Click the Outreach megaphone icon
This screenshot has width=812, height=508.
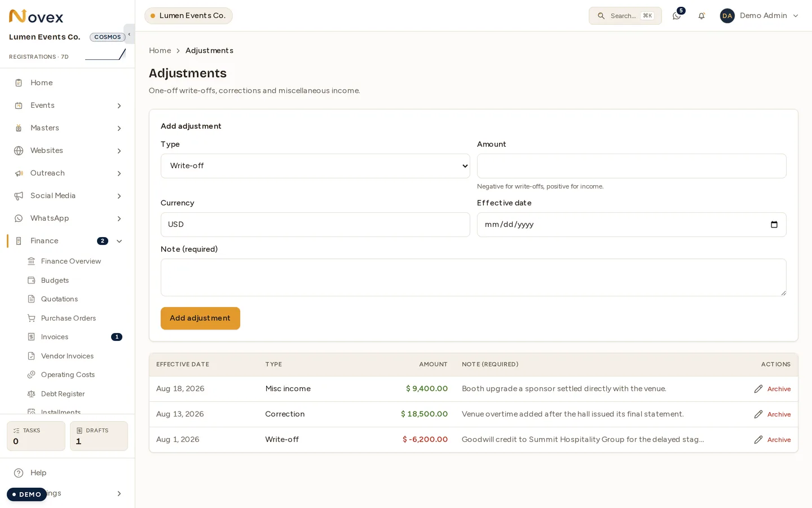pyautogui.click(x=19, y=173)
